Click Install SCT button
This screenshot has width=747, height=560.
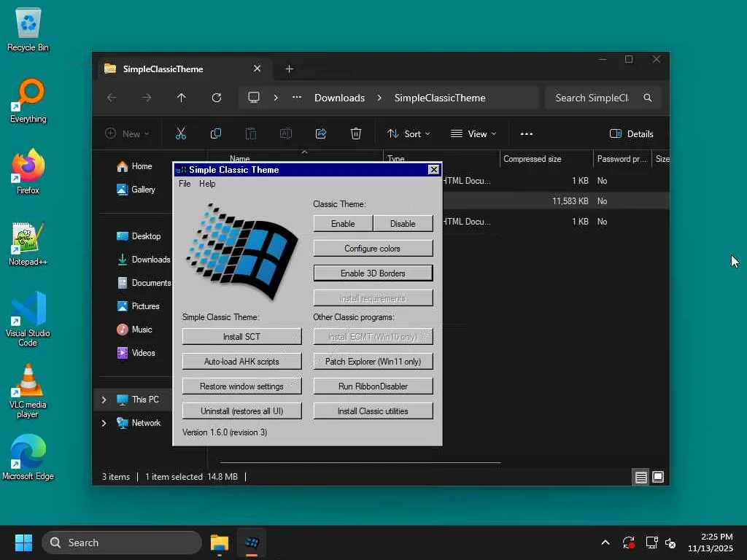click(x=242, y=337)
